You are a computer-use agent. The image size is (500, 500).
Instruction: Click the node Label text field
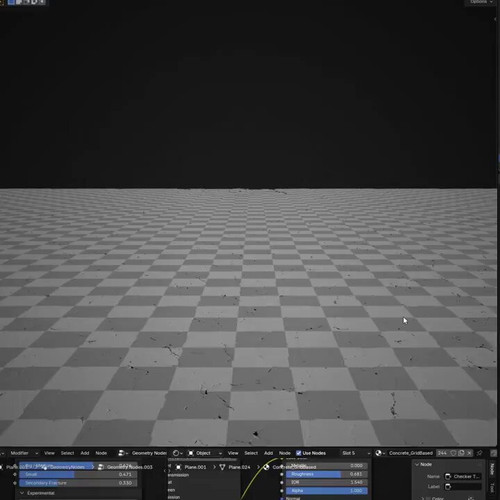click(x=463, y=487)
